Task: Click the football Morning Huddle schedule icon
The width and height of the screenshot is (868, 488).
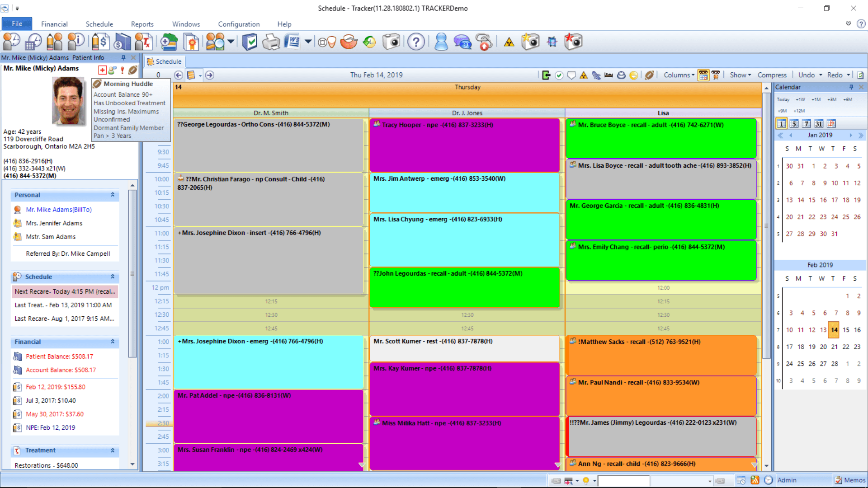Action: click(x=649, y=75)
